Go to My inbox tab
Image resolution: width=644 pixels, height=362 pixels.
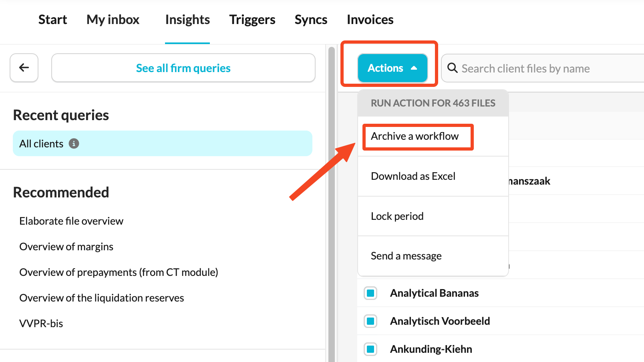click(113, 20)
